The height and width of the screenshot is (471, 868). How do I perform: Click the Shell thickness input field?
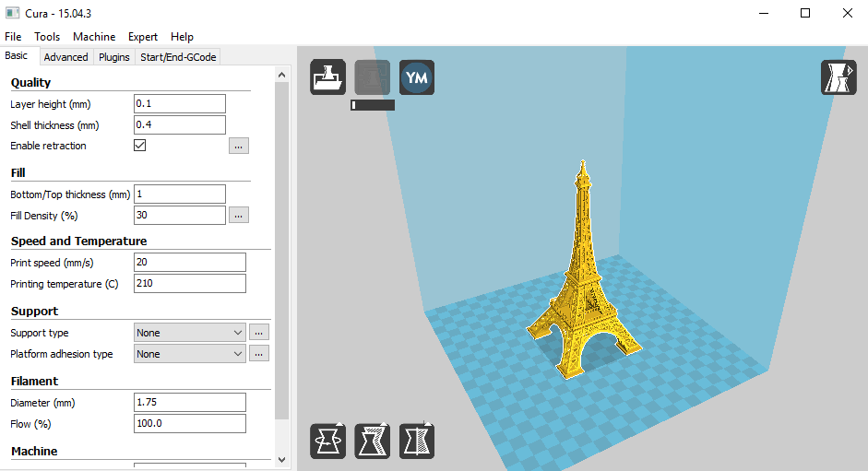(x=180, y=124)
